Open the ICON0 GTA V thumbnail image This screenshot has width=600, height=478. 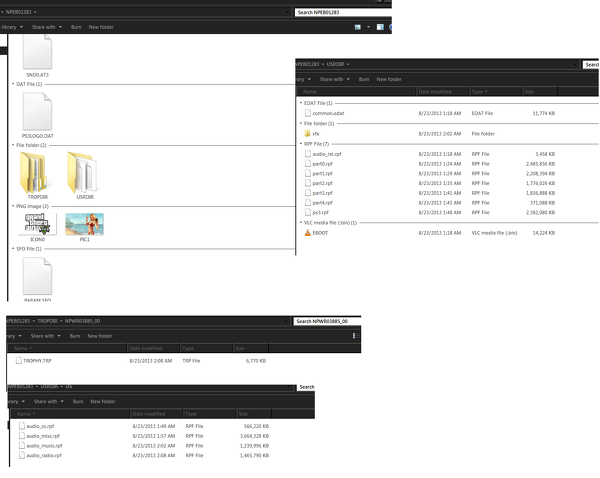pos(36,223)
